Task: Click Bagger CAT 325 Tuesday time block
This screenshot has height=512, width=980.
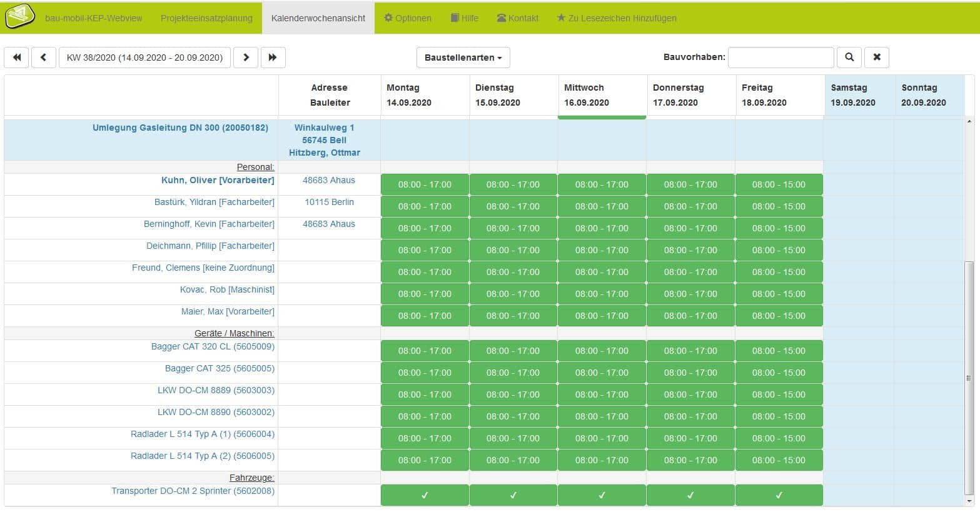Action: [x=513, y=373]
